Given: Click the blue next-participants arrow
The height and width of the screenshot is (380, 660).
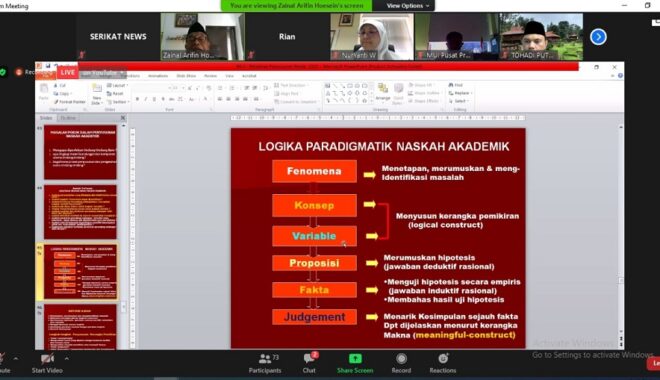Looking at the screenshot, I should click(x=598, y=37).
